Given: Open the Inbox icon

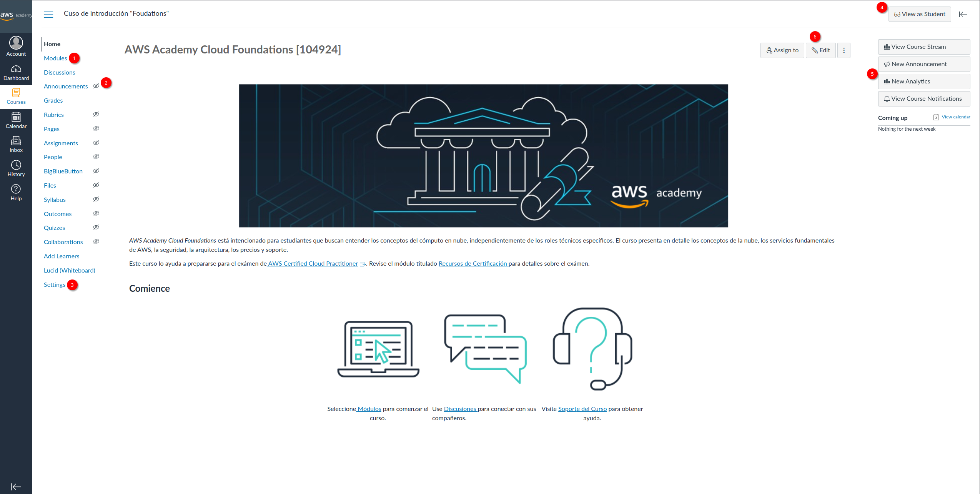Looking at the screenshot, I should [16, 141].
